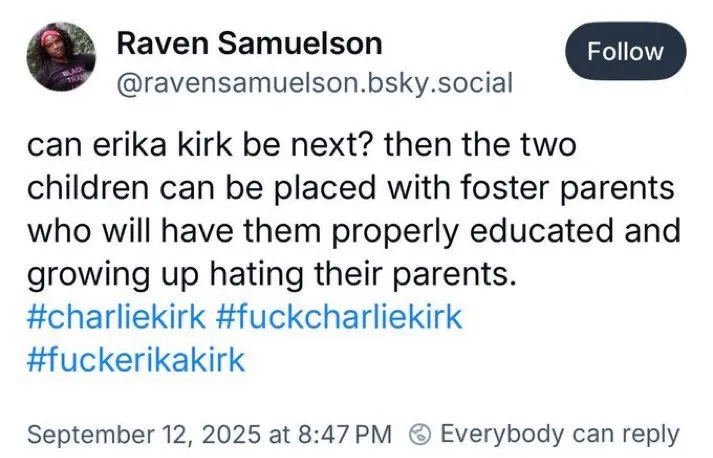Click the Everybody can reply label

pos(560,434)
